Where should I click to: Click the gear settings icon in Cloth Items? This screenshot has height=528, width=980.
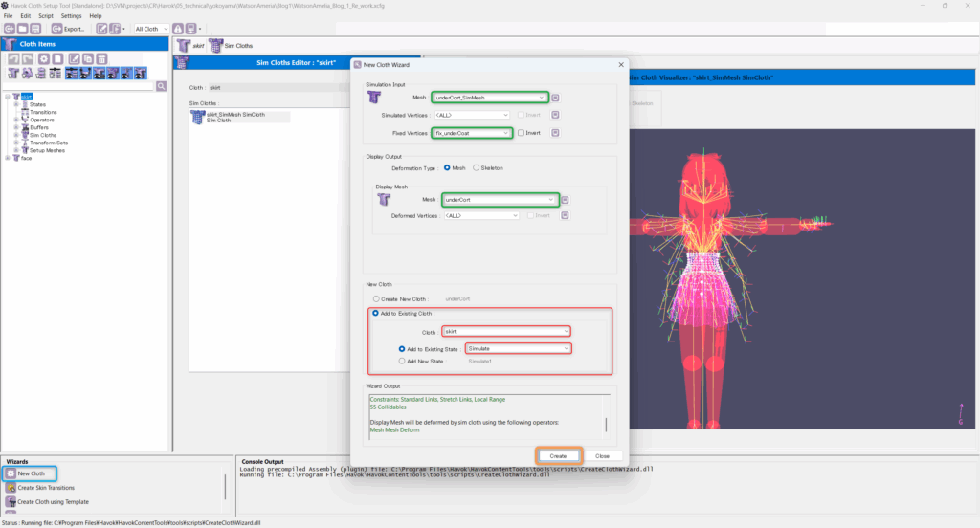(x=43, y=59)
